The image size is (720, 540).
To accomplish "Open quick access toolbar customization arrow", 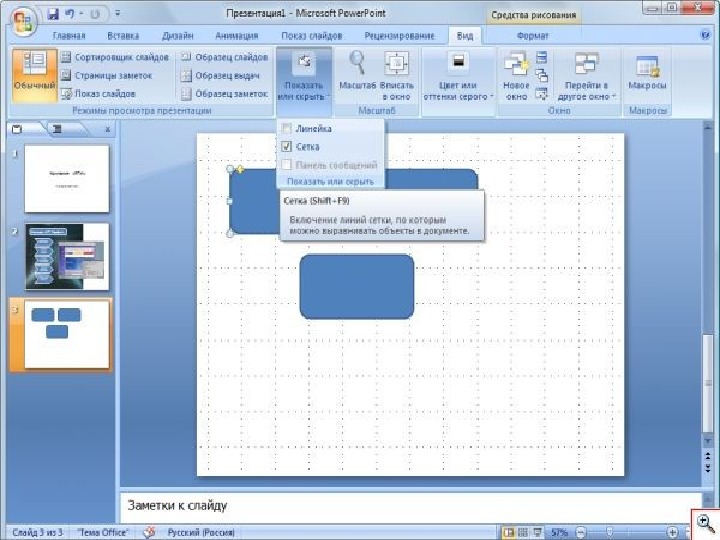I will click(117, 14).
